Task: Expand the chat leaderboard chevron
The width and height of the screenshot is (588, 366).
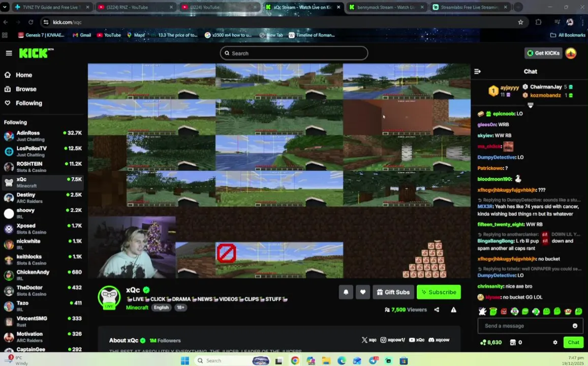Action: pos(530,105)
